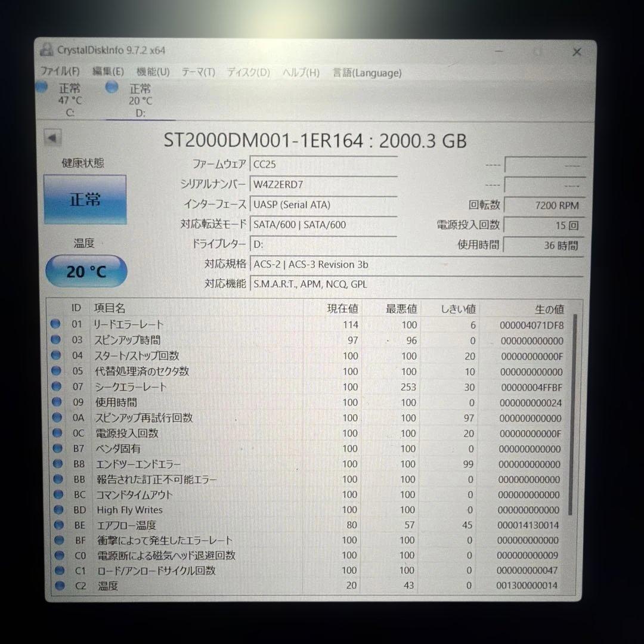Image resolution: width=644 pixels, height=644 pixels.
Task: Click the current value 114
Action: 351,325
